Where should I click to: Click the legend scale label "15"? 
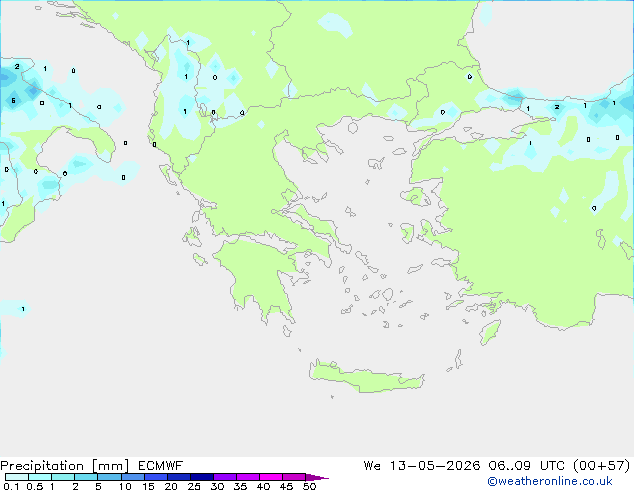(x=148, y=486)
